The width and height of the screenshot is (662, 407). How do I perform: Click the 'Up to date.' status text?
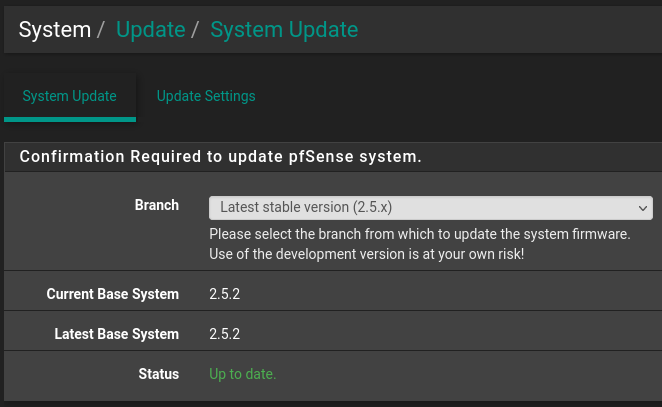pyautogui.click(x=242, y=374)
